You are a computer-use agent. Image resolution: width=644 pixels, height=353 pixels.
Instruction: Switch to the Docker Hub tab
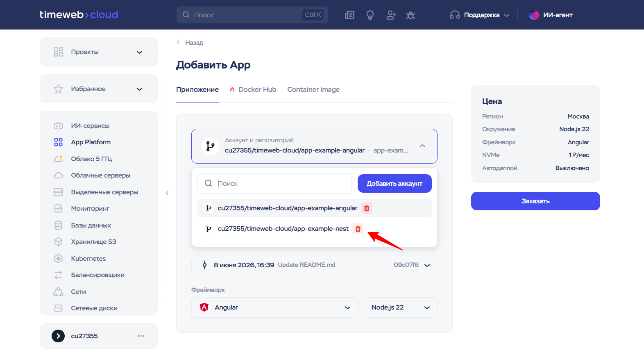(253, 89)
